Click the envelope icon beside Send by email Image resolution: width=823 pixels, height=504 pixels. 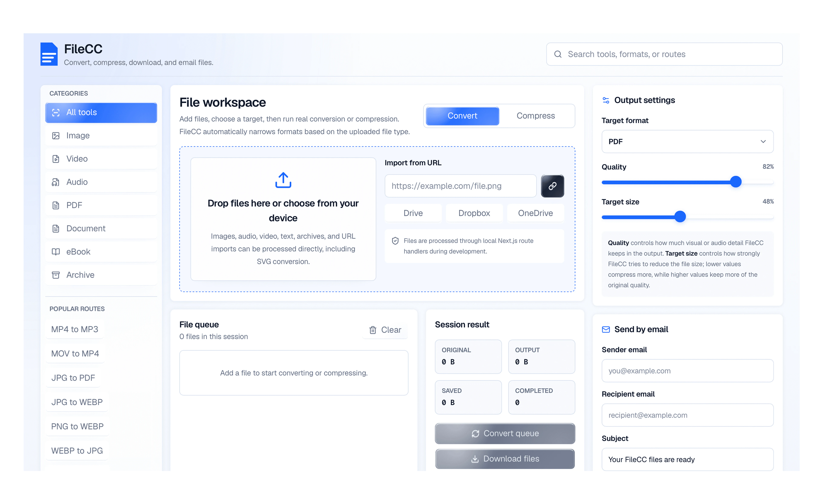[606, 330]
